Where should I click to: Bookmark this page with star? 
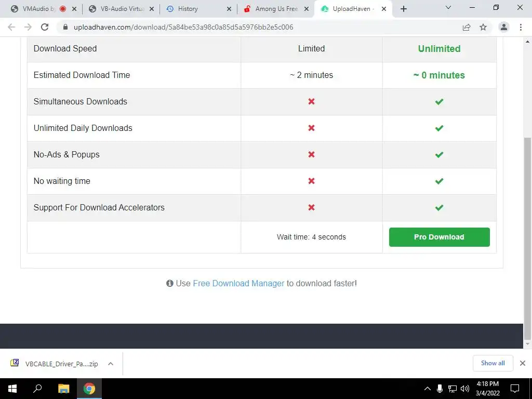[x=483, y=27]
